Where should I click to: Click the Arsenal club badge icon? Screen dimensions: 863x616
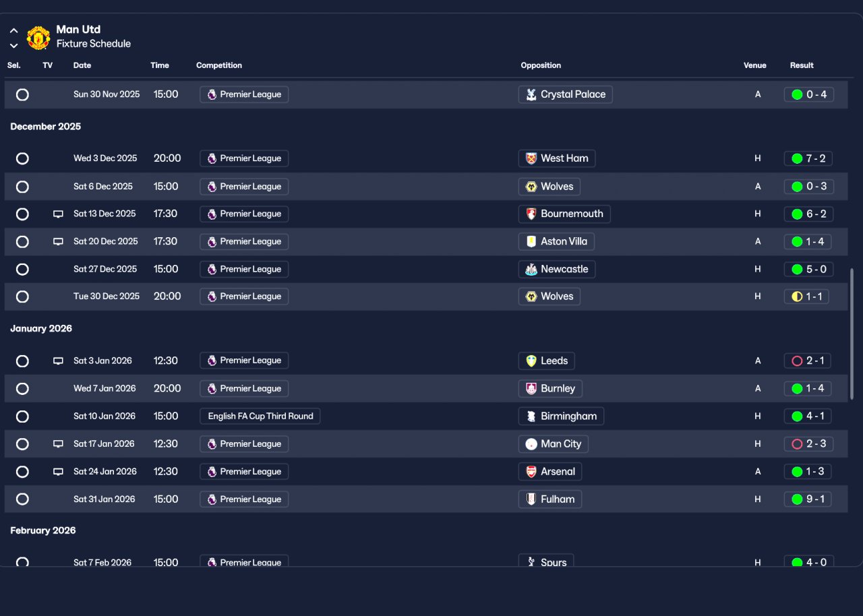pos(531,472)
